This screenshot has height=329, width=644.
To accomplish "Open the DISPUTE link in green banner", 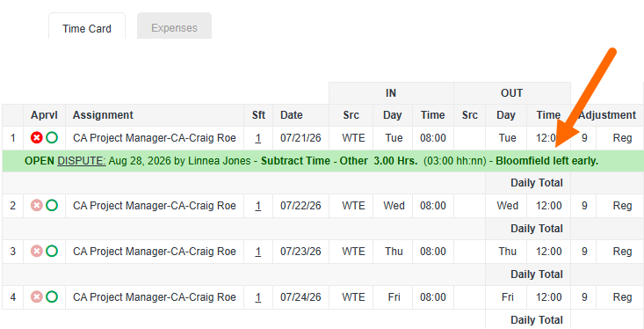I will (82, 161).
